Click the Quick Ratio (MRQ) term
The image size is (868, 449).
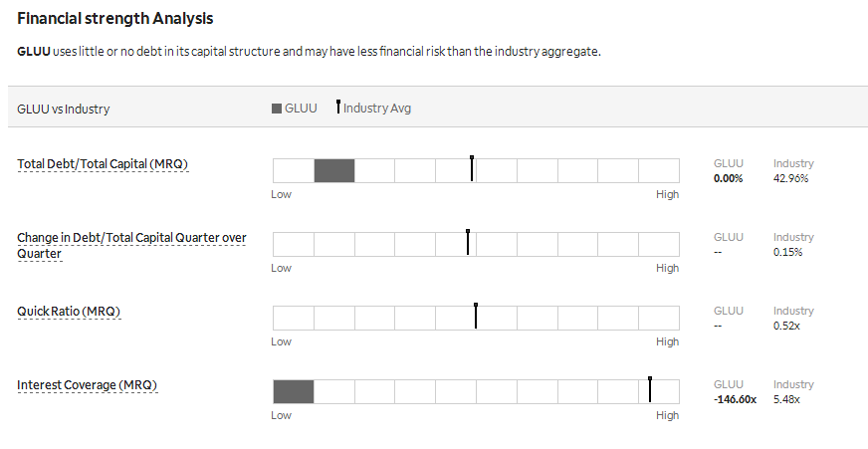(69, 312)
